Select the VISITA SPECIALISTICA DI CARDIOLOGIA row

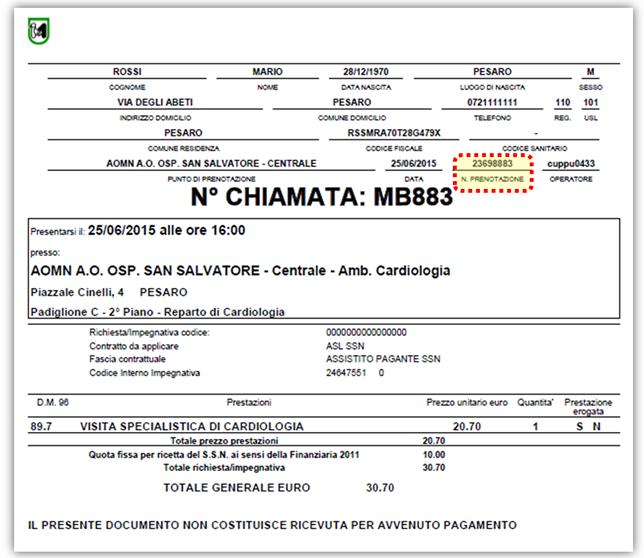[x=192, y=426]
